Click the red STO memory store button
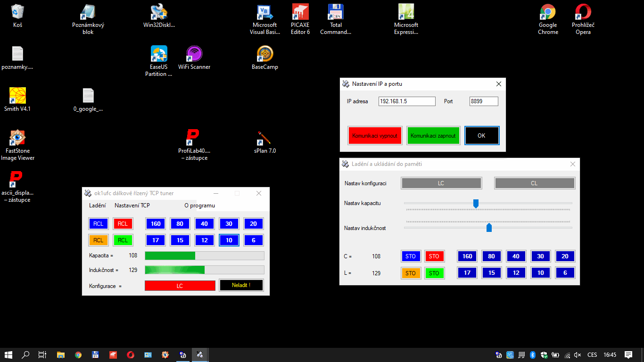Viewport: 644px width, 362px height. pyautogui.click(x=434, y=256)
